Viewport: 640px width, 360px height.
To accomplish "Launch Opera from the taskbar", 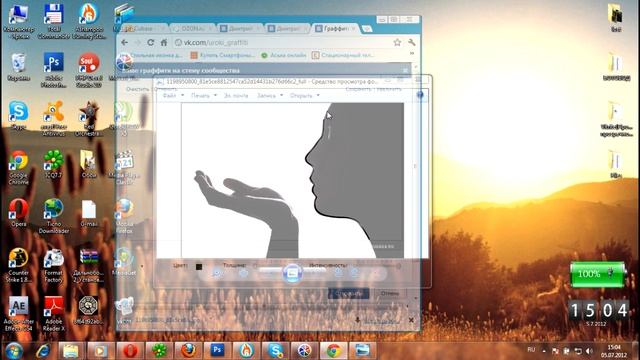I will (x=130, y=351).
